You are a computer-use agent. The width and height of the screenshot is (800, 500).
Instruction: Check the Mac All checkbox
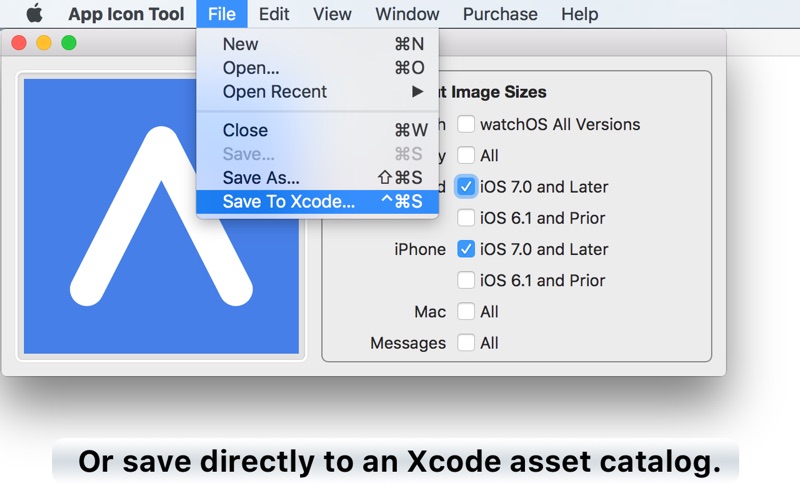[466, 311]
